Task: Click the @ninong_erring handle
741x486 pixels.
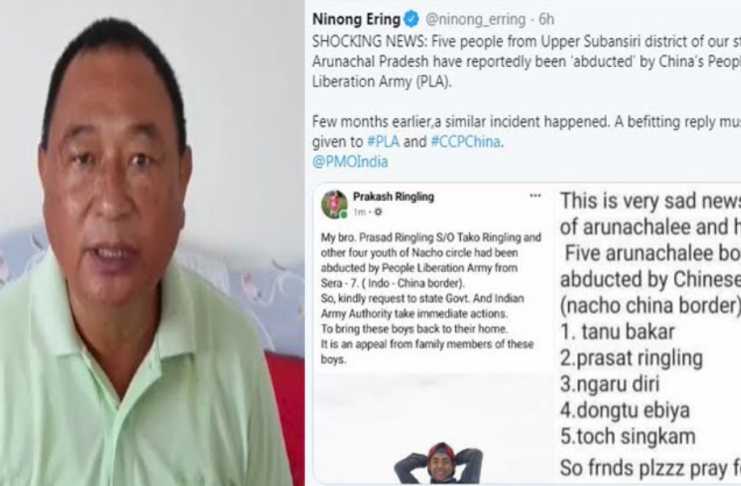Action: [x=475, y=19]
